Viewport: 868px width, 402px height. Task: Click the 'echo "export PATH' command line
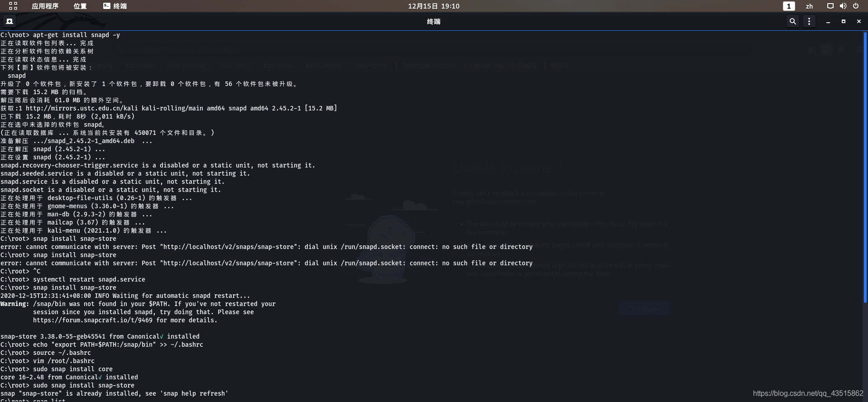coord(102,345)
